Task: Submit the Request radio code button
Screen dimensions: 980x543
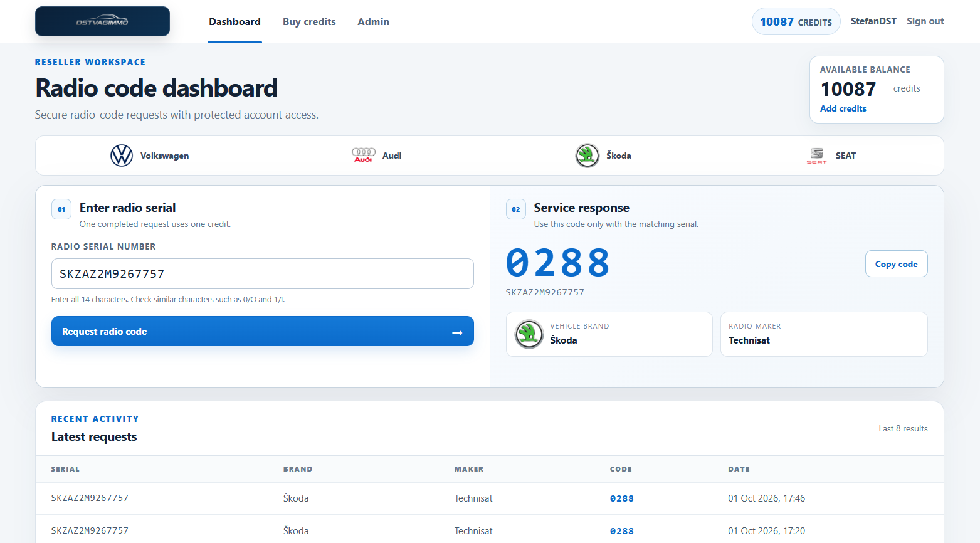Action: coord(263,331)
